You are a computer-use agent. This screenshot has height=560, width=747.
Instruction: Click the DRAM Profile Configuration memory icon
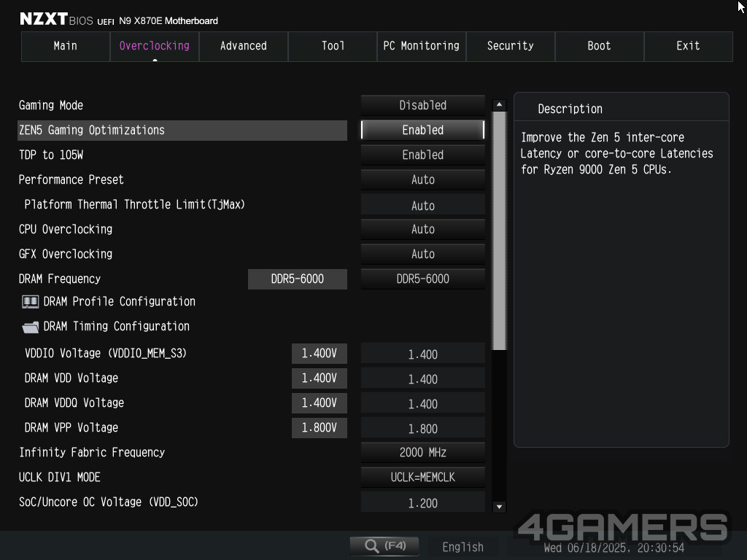click(31, 301)
